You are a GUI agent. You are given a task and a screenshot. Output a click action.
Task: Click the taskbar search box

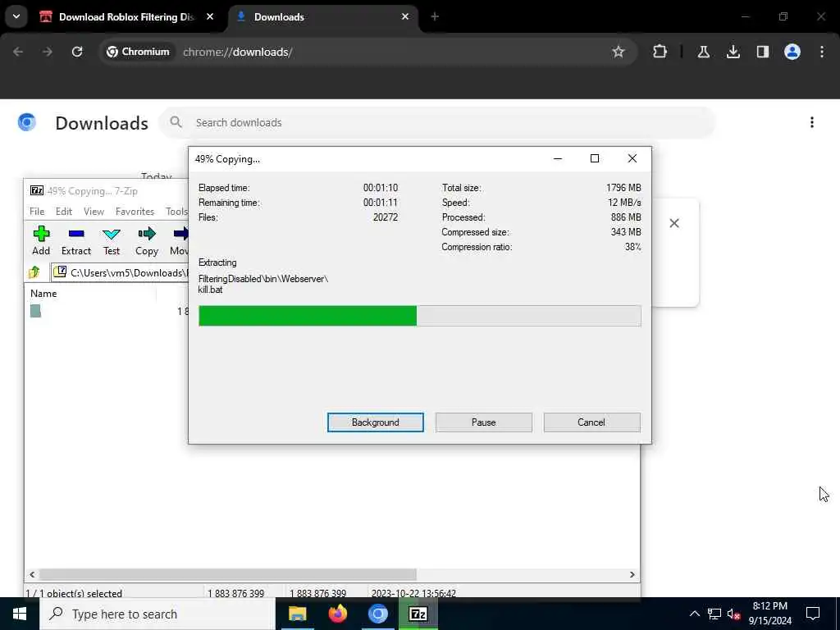tap(157, 614)
